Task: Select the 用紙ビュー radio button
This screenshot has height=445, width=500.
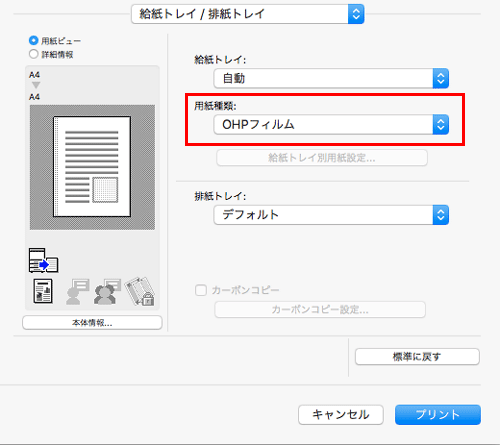Action: click(33, 41)
